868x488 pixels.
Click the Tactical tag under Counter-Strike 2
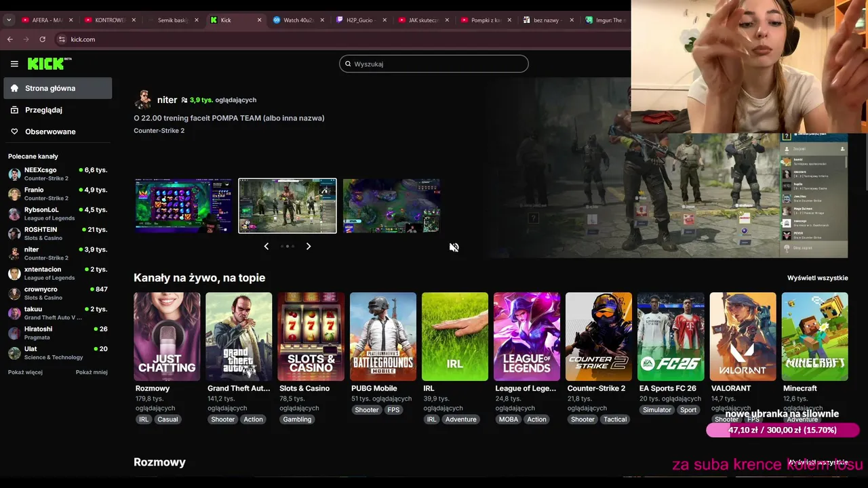(615, 420)
